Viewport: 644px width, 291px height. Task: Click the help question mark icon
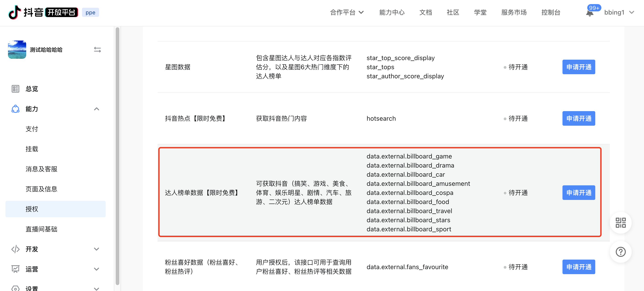(x=620, y=252)
